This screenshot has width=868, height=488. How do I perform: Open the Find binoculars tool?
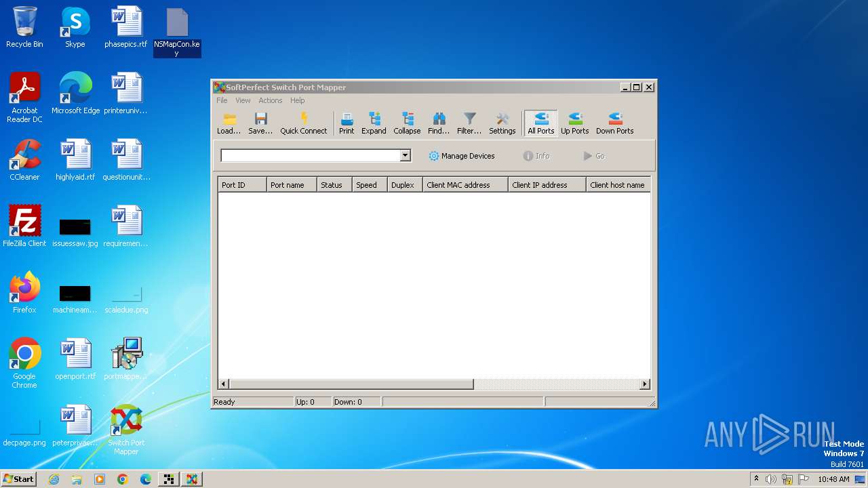point(439,123)
